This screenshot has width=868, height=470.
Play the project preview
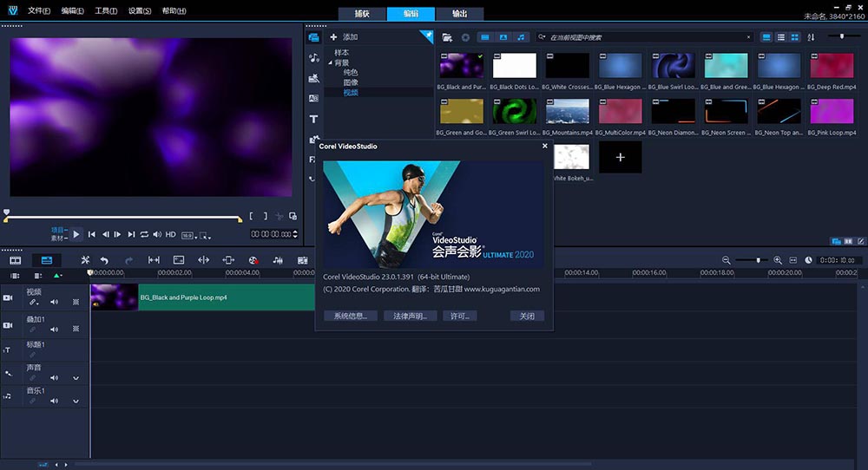[x=76, y=234]
